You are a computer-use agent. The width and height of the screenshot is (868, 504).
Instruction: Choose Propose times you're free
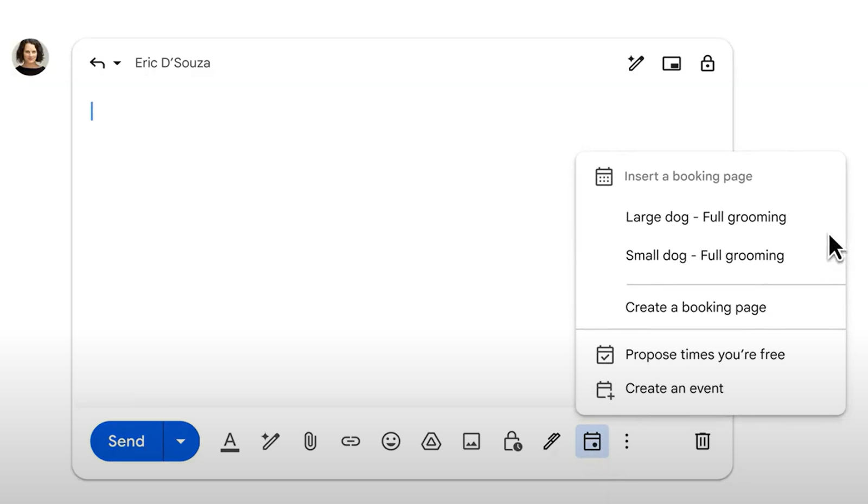(x=705, y=354)
